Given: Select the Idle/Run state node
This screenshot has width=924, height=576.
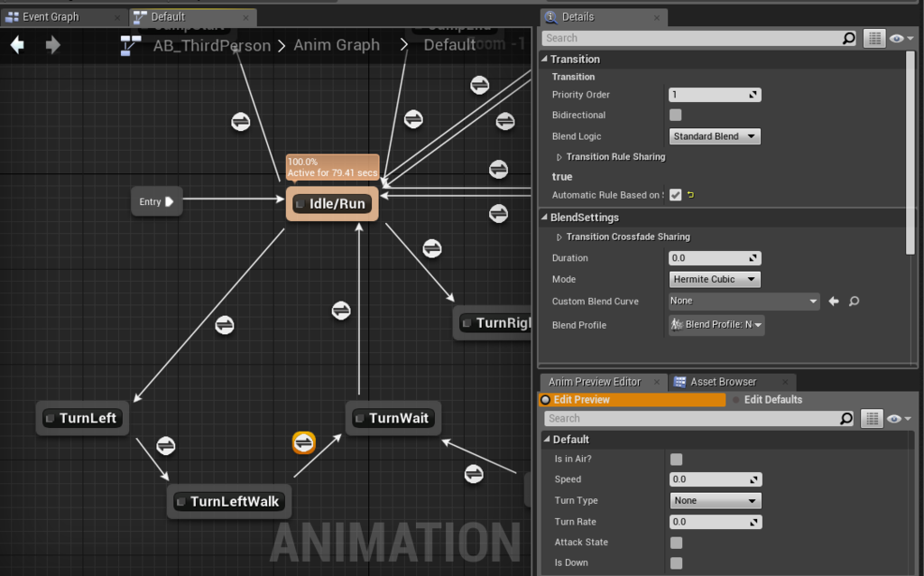Looking at the screenshot, I should point(332,204).
